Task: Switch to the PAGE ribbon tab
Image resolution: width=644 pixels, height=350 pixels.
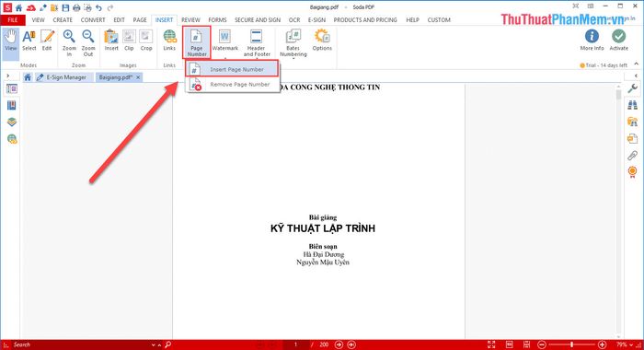Action: (x=140, y=19)
